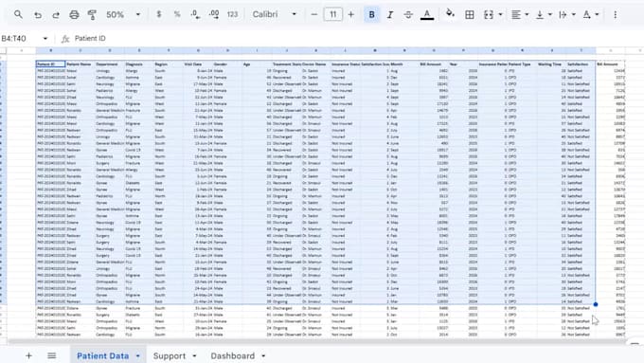Redo the last action
The height and width of the screenshot is (363, 644).
coord(56,15)
